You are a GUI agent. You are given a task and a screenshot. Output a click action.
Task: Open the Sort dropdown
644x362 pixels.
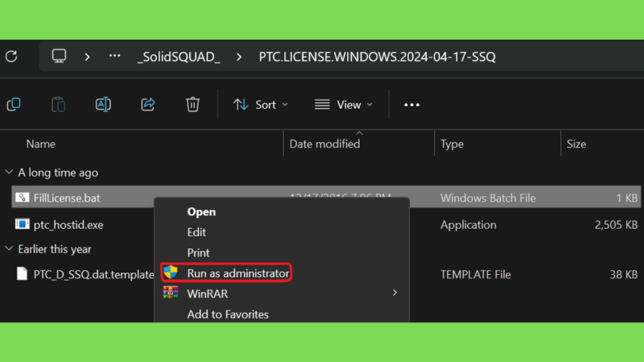[260, 105]
